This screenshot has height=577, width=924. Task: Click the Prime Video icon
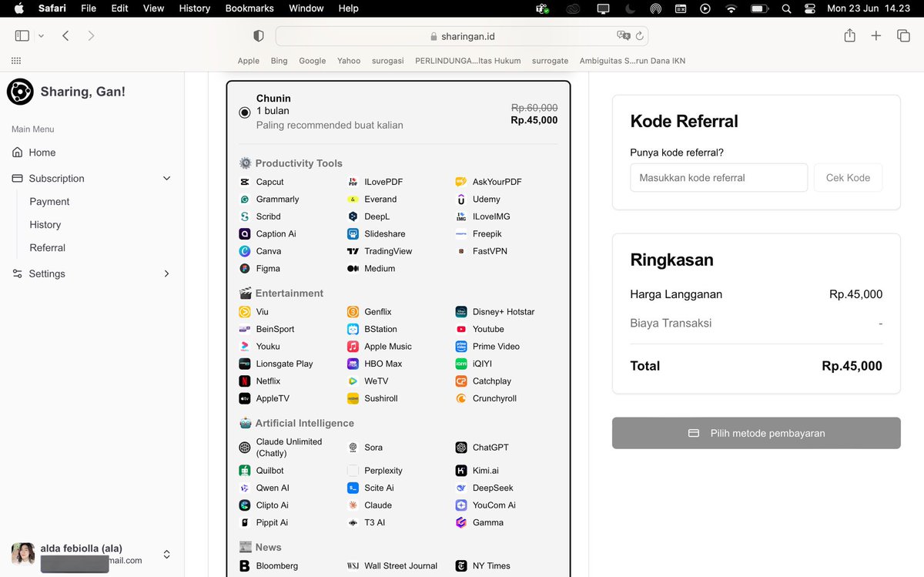click(x=460, y=347)
